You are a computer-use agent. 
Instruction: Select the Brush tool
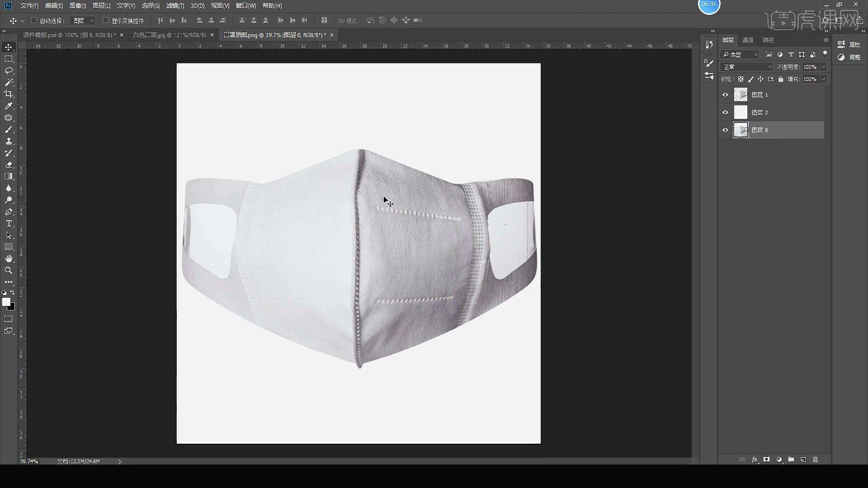[9, 129]
